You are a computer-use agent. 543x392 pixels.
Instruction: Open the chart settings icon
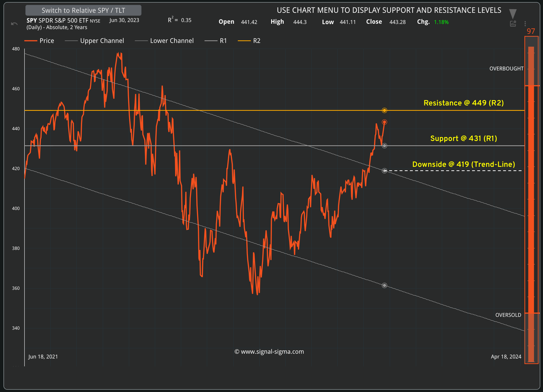(513, 23)
